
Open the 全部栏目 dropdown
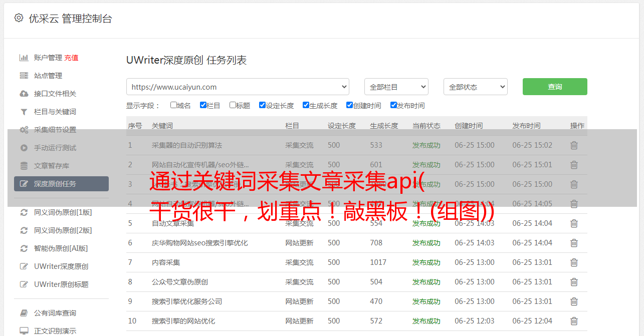coord(396,87)
